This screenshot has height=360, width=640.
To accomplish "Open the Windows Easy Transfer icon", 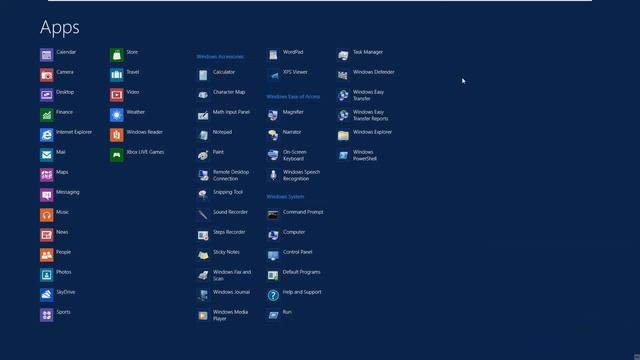I will click(x=343, y=95).
